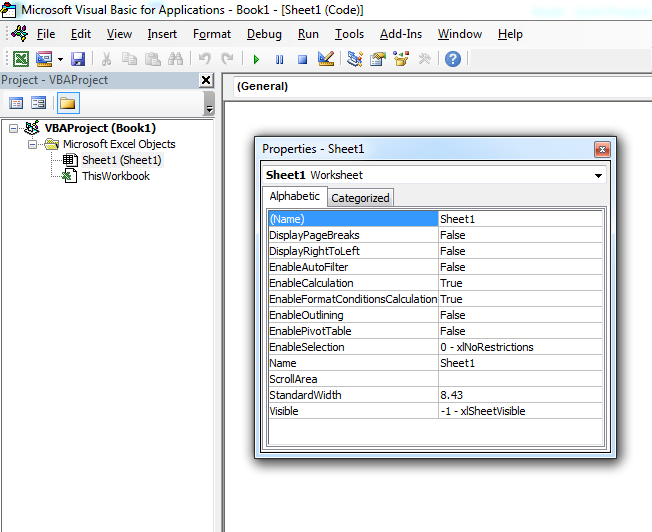The height and width of the screenshot is (532, 652).
Task: Open the Insert menu
Action: tap(162, 34)
